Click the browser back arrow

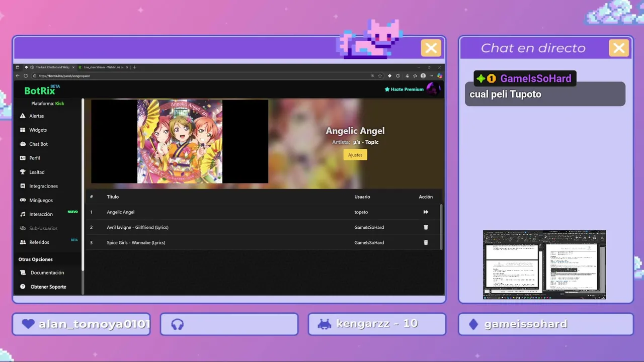click(18, 76)
